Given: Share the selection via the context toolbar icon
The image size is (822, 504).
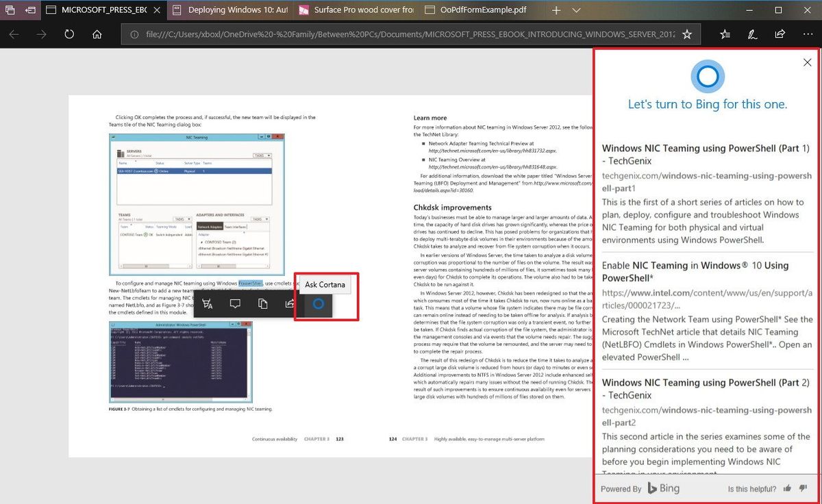Looking at the screenshot, I should pyautogui.click(x=290, y=303).
